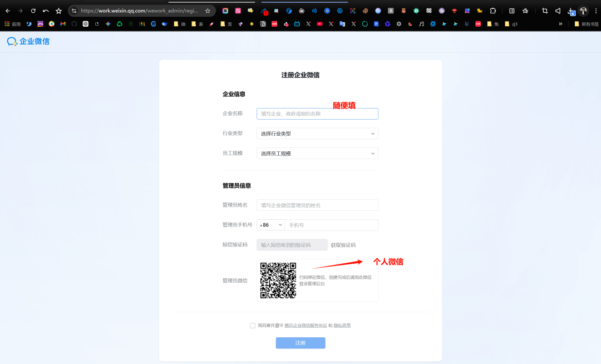The image size is (601, 364).
Task: Open the 所有书签 folder
Action: click(587, 24)
